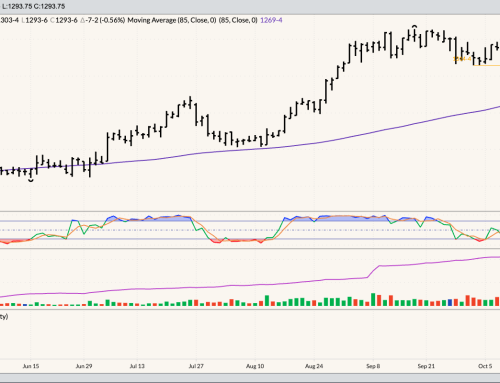Select the 'Jul 27' date axis label

196,366
